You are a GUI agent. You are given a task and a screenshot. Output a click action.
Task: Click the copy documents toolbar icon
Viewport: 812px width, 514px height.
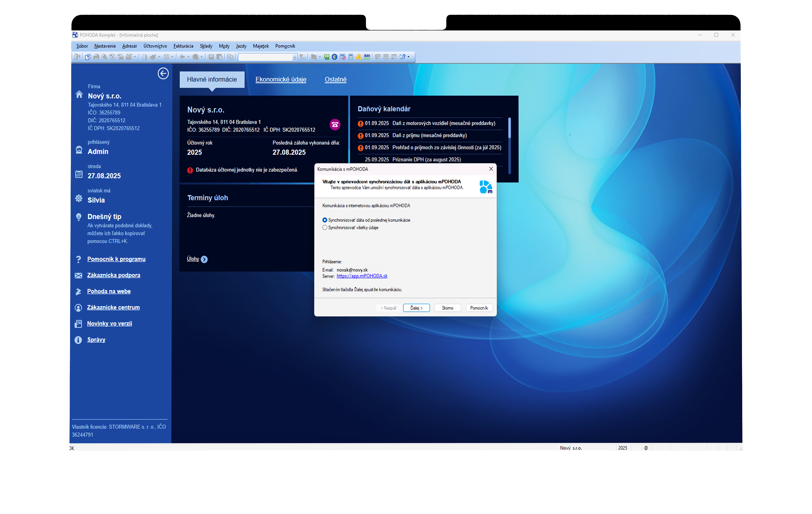pos(88,57)
